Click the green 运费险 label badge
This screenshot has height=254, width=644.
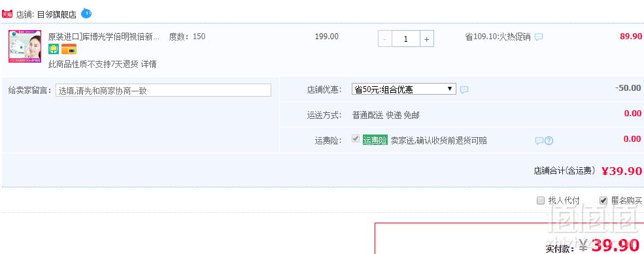pyautogui.click(x=375, y=140)
